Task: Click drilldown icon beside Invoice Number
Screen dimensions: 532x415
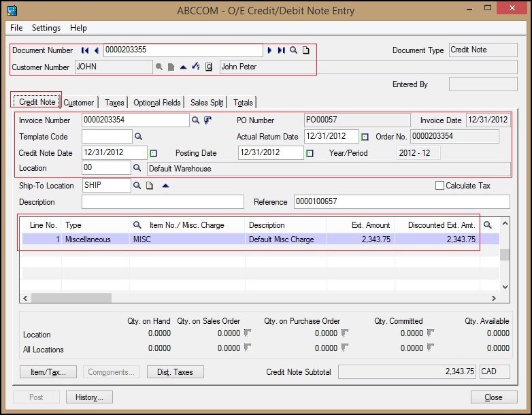Action: pyautogui.click(x=207, y=120)
